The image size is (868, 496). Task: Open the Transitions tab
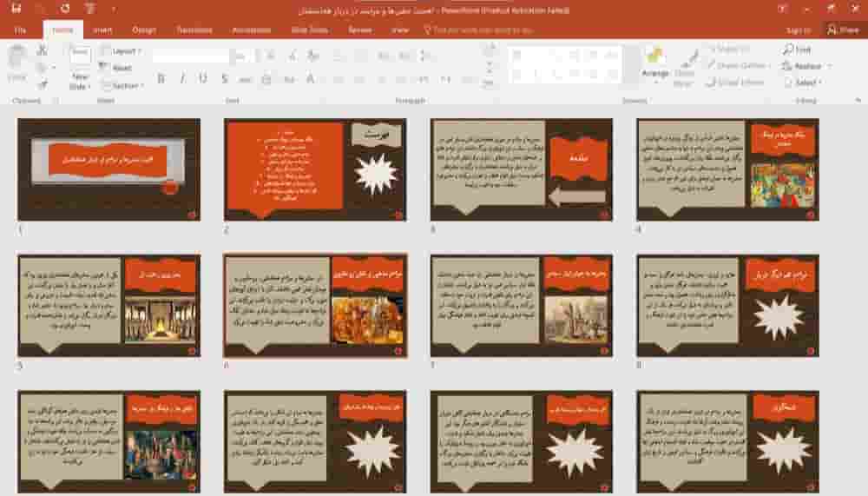pyautogui.click(x=194, y=30)
